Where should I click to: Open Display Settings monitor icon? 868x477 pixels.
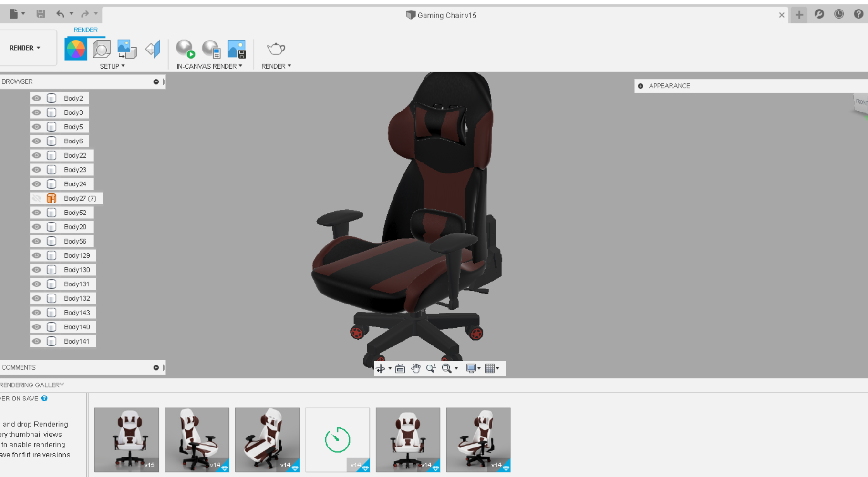[471, 368]
